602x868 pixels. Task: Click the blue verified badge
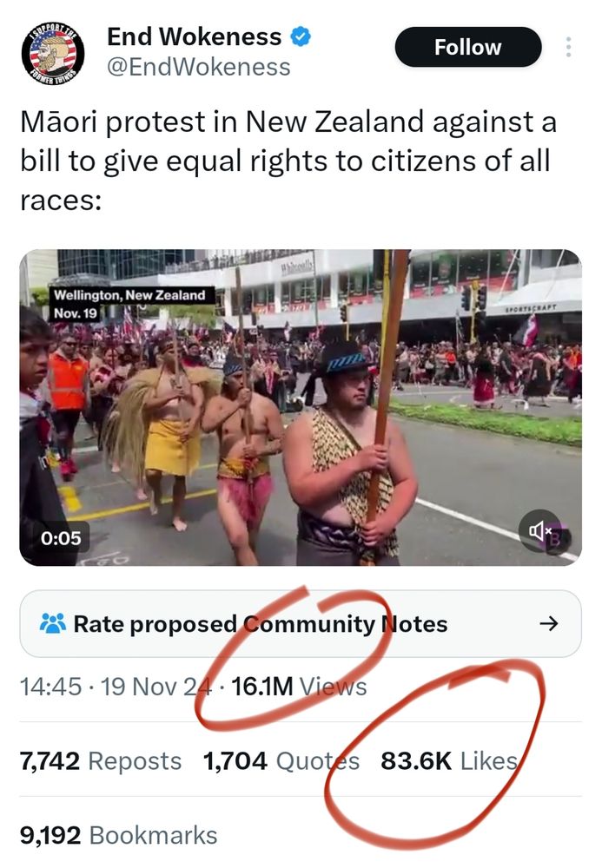coord(301,37)
